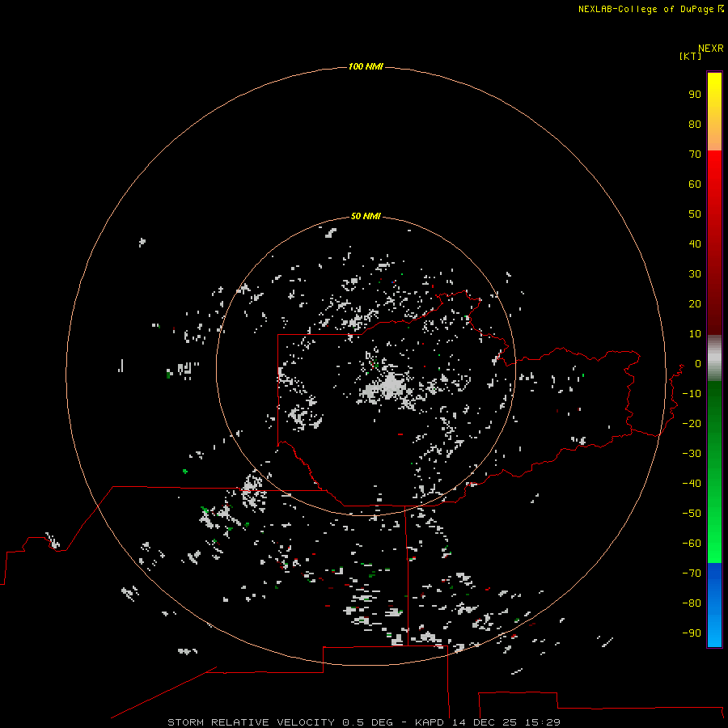Click the -40 knot scale label

click(692, 484)
